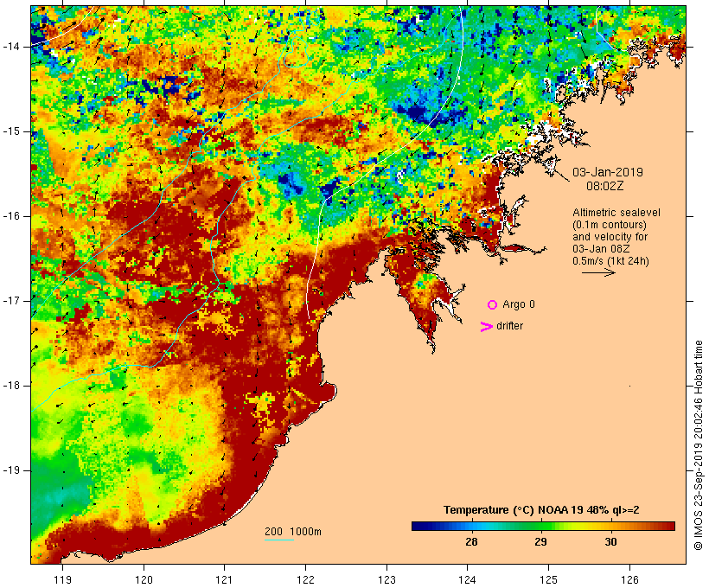Click the '0.5m/s (1kt 24h)' text
The height and width of the screenshot is (588, 709).
610,261
